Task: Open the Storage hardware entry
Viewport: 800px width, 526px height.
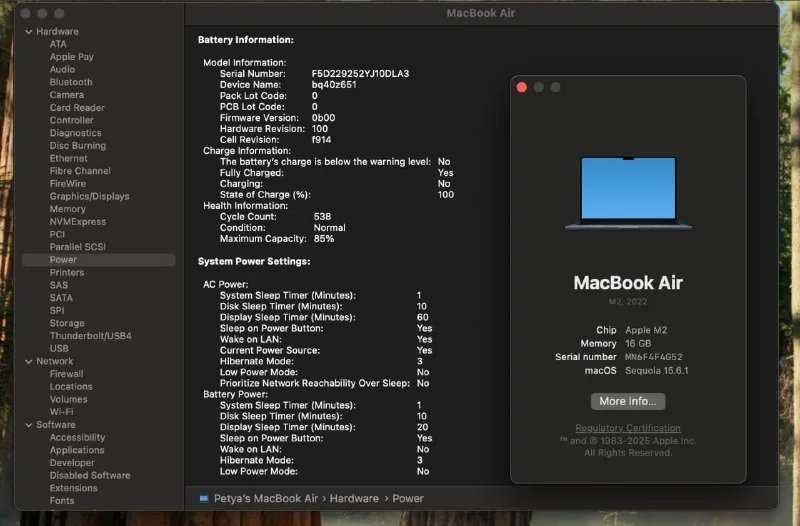Action: (67, 323)
